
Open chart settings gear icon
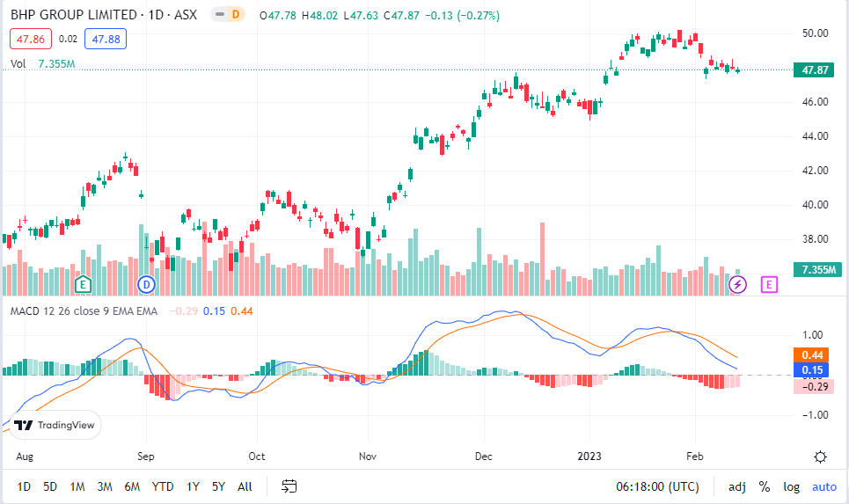coord(820,456)
